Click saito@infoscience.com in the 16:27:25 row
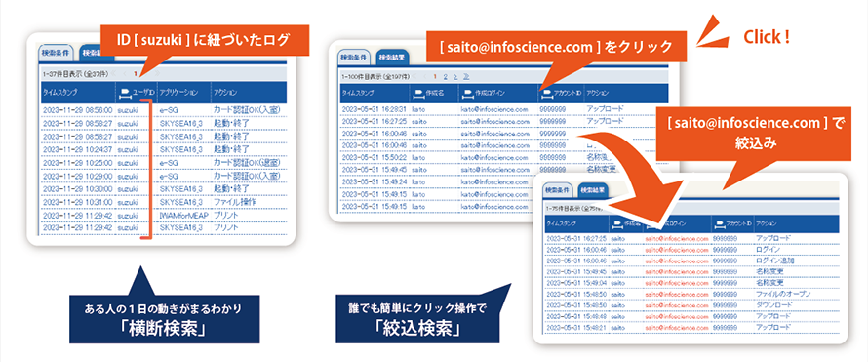Screen dimensions: 868x362 click(493, 121)
